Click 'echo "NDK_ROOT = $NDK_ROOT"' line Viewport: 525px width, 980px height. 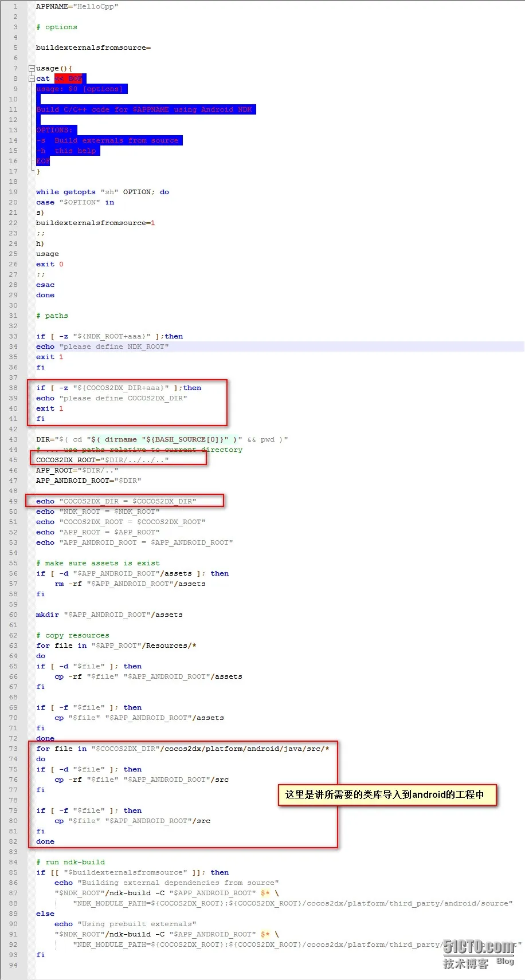pos(98,512)
